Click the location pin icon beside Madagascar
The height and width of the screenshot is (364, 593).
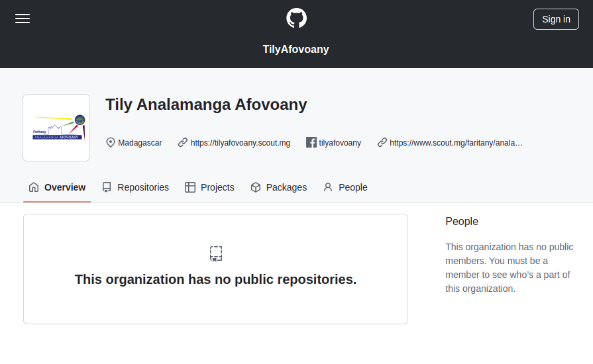tap(111, 142)
